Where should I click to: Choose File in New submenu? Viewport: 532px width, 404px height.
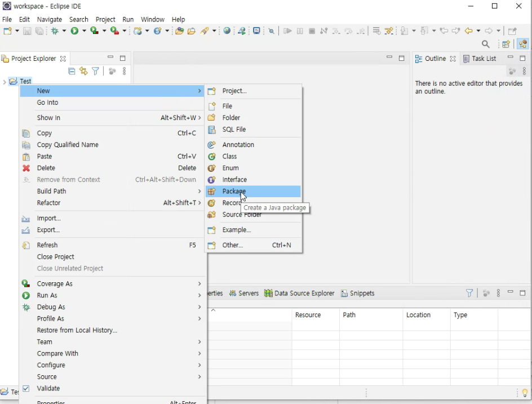[x=253, y=106]
